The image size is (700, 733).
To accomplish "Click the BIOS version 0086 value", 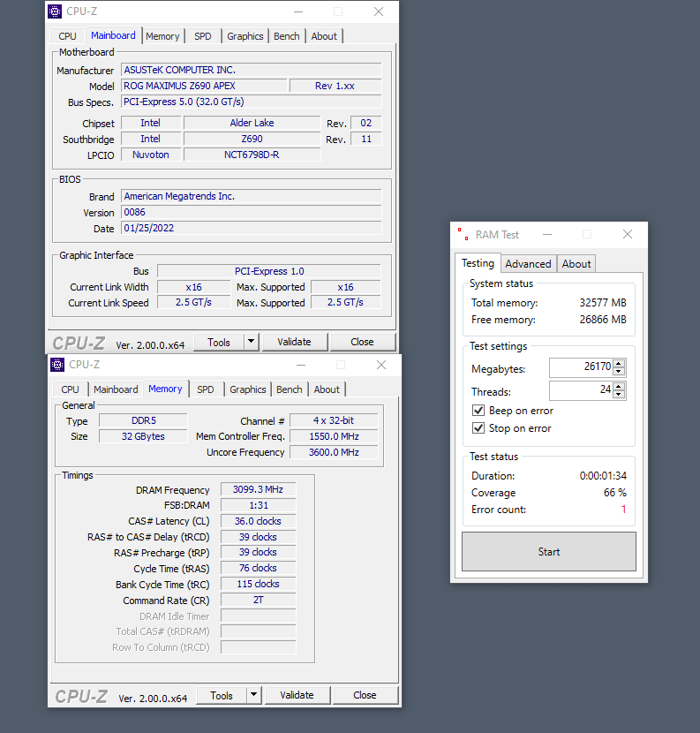I will click(x=252, y=212).
